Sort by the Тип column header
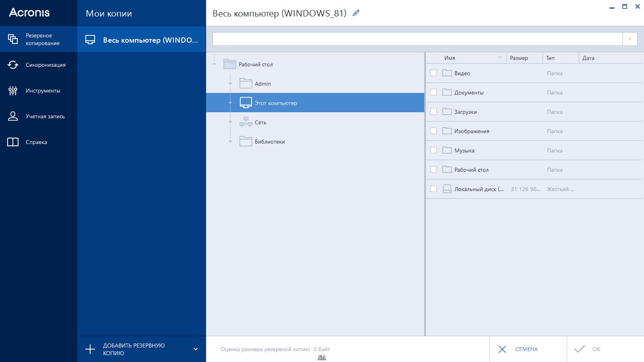644x362 pixels. pyautogui.click(x=560, y=58)
